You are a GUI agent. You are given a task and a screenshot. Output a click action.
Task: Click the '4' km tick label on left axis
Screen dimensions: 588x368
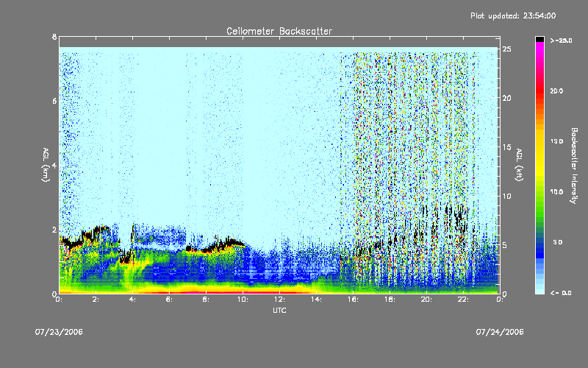pos(54,166)
